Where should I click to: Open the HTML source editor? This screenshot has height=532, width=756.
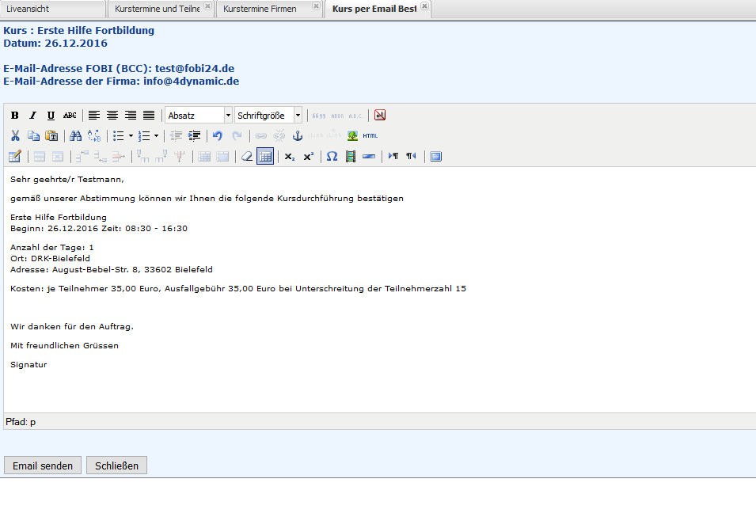click(x=370, y=136)
